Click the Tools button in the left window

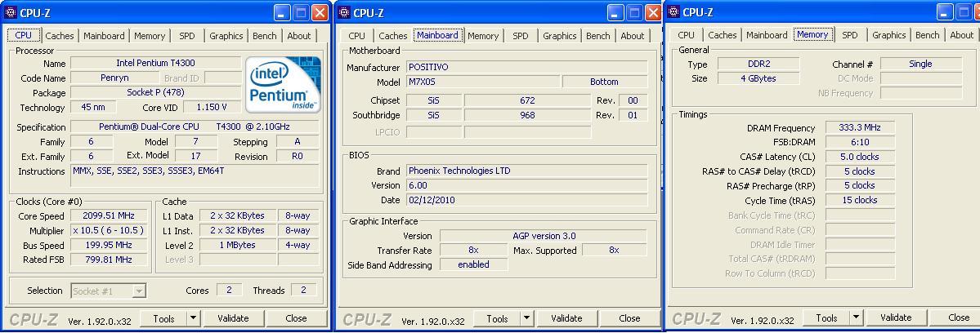coord(163,318)
